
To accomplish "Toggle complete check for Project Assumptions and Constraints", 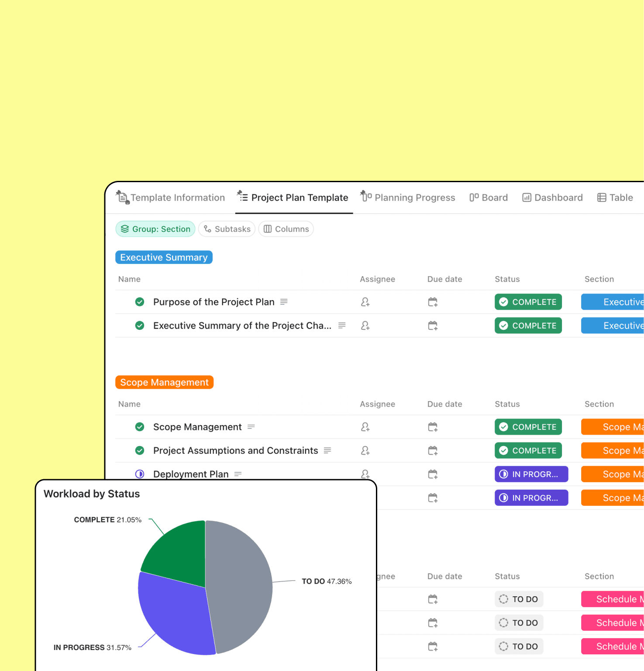I will coord(140,450).
